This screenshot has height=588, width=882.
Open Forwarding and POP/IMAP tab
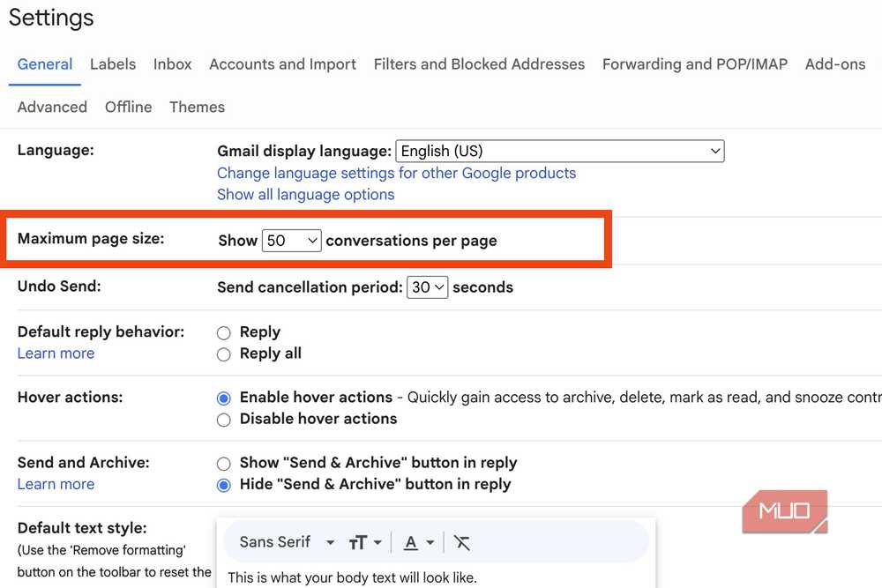695,64
